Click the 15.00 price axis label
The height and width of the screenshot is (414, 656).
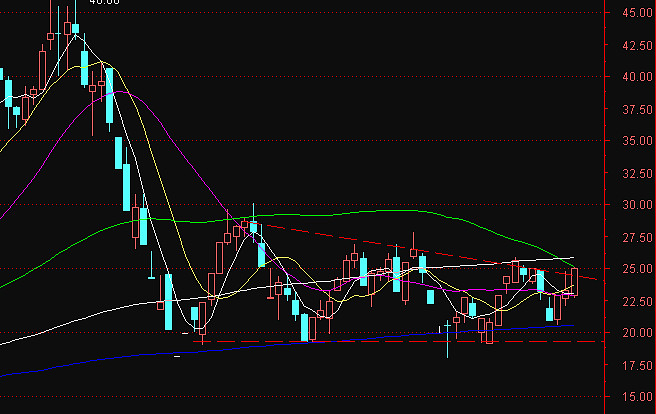click(632, 397)
